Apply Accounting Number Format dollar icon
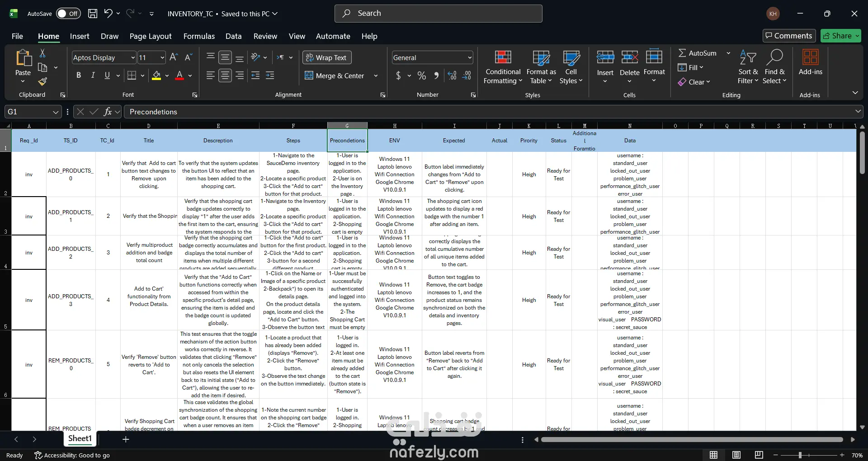The width and height of the screenshot is (868, 461). (x=398, y=75)
